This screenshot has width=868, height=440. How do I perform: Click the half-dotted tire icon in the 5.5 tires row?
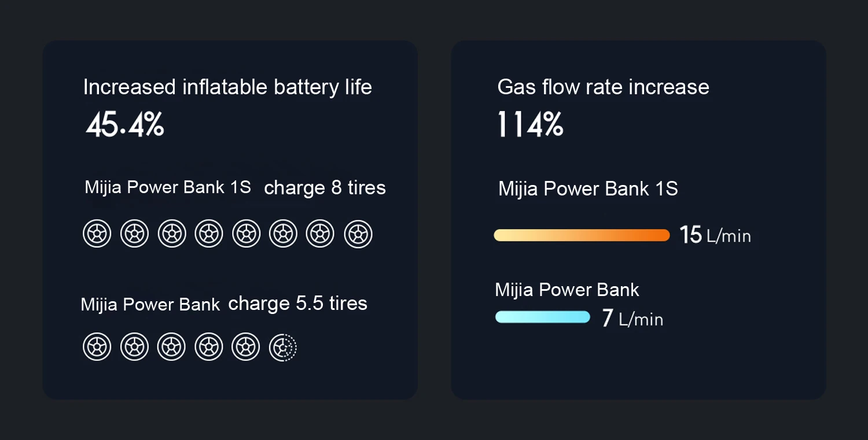point(283,347)
